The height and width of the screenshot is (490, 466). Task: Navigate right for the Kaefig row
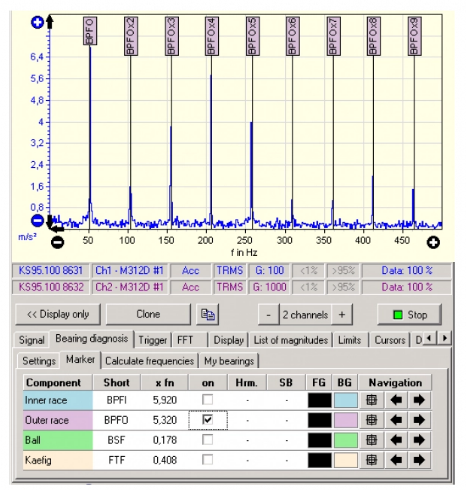tap(419, 460)
